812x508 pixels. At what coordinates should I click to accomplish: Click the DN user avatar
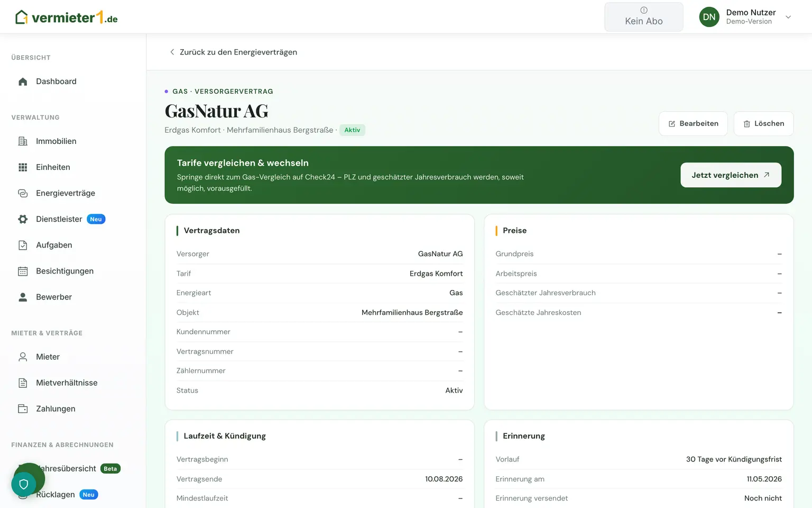[x=709, y=17]
